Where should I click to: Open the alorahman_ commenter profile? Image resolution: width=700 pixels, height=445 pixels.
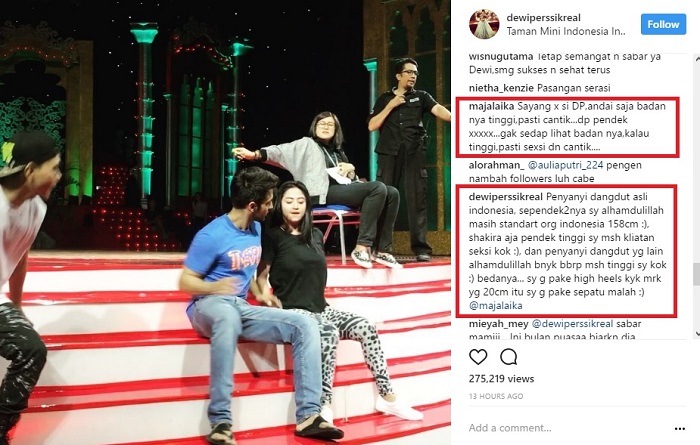click(x=497, y=165)
